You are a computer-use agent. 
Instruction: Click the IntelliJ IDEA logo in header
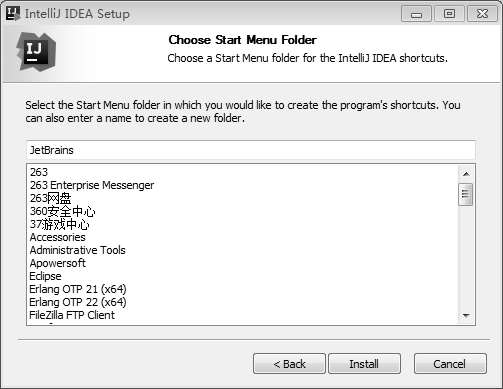(x=36, y=52)
